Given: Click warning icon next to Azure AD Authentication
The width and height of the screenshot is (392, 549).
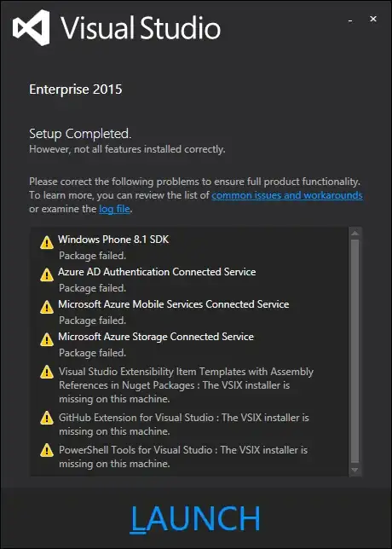Looking at the screenshot, I should (47, 274).
